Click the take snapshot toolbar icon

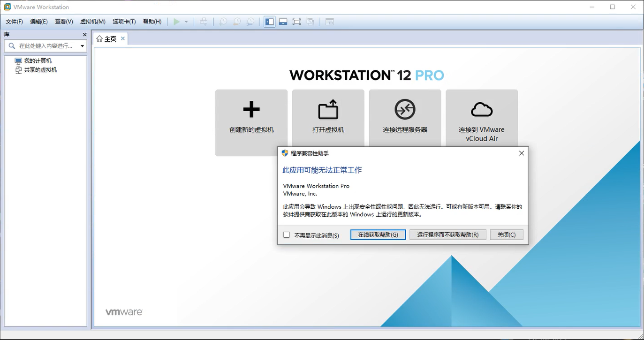point(223,22)
